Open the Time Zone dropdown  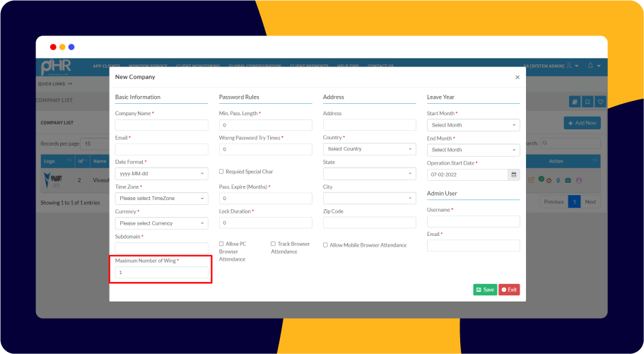(x=161, y=199)
